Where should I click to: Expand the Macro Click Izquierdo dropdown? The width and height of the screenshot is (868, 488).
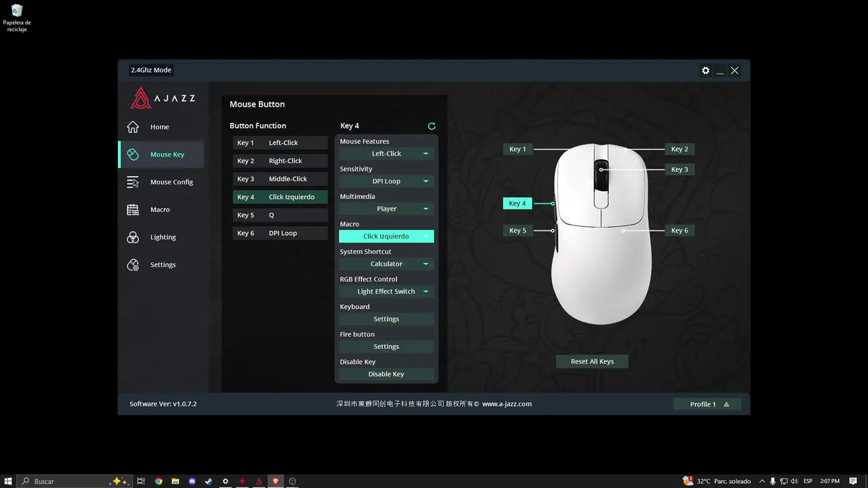click(387, 237)
